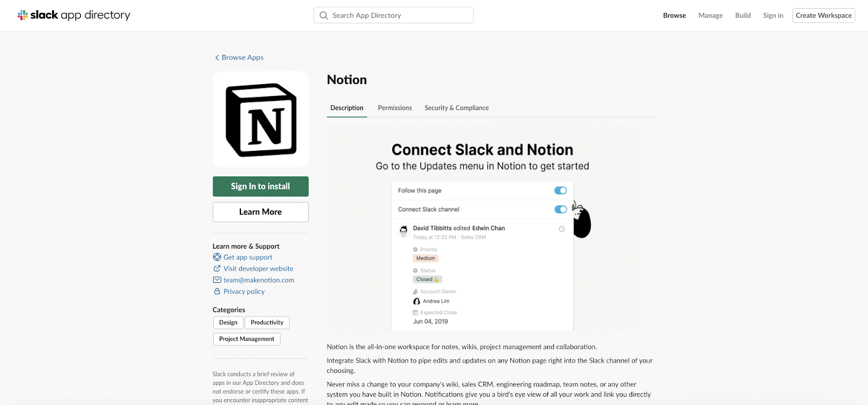Click the Jun 04, 2019 date text
The height and width of the screenshot is (405, 868).
pyautogui.click(x=430, y=321)
